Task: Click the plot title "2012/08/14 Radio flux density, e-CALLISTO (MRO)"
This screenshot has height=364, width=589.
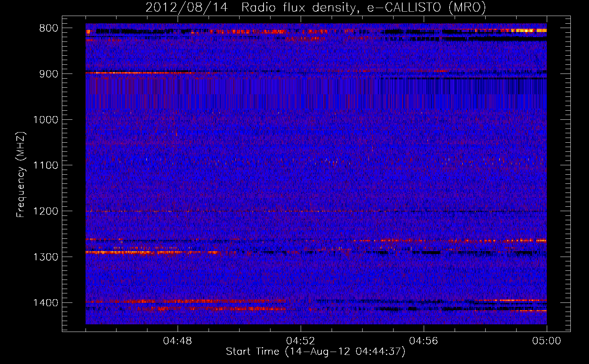Action: (316, 7)
